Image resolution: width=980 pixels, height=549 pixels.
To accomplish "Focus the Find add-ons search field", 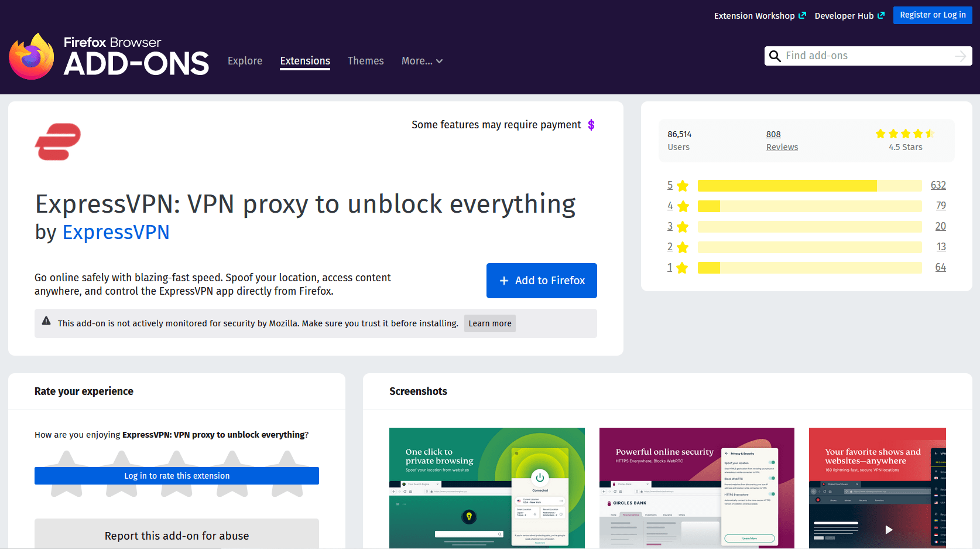I will [868, 56].
